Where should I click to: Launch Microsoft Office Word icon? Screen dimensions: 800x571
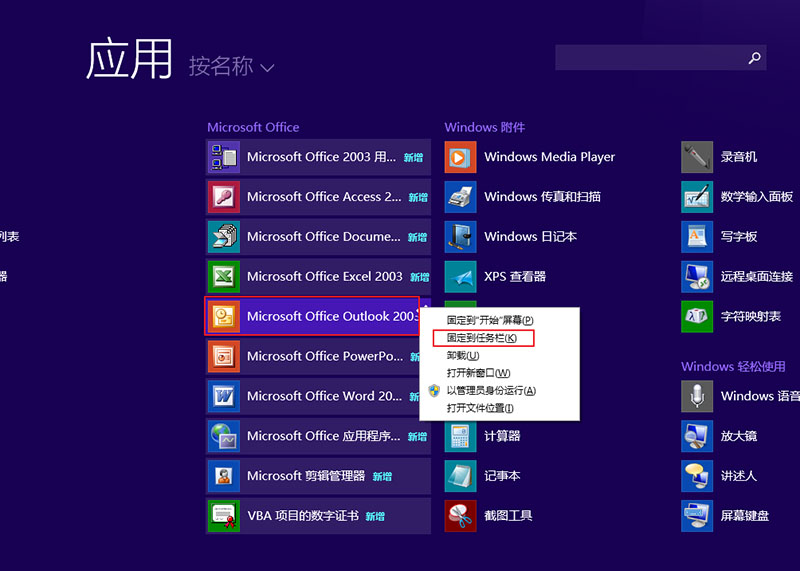click(224, 396)
